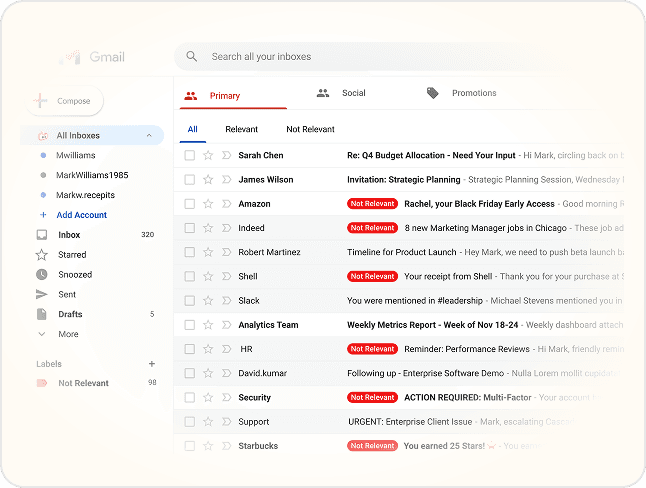
Task: Open the MarkWilliams1985 account inbox
Action: point(92,175)
